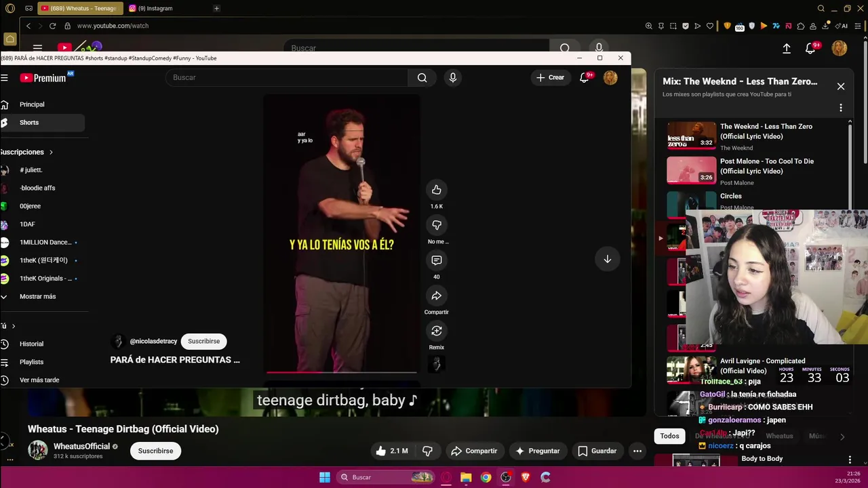Click the Windows taskbar Buscar box
The image size is (868, 488).
385,477
